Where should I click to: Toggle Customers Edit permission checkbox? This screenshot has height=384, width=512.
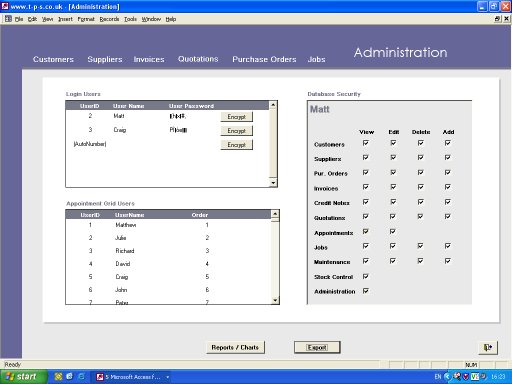[393, 143]
